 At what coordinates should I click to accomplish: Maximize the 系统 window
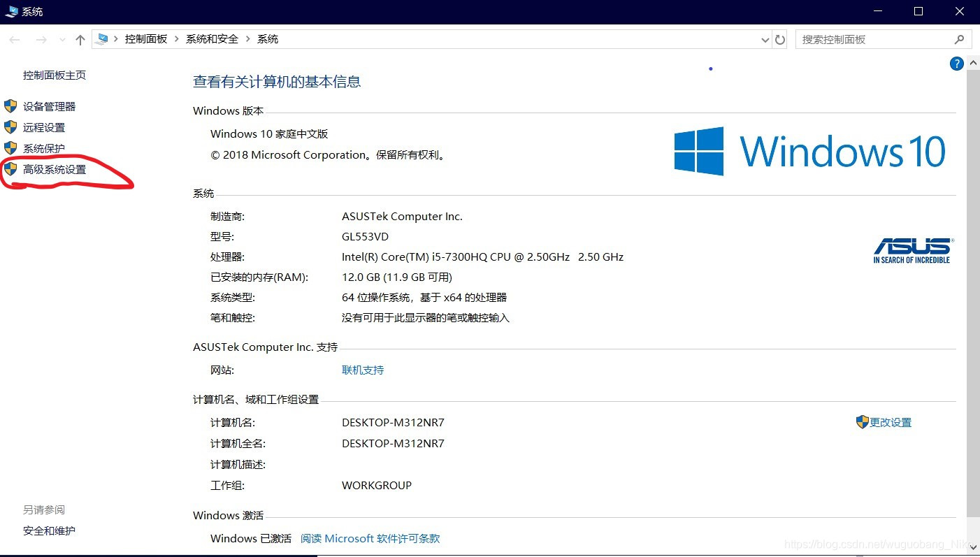(x=918, y=11)
